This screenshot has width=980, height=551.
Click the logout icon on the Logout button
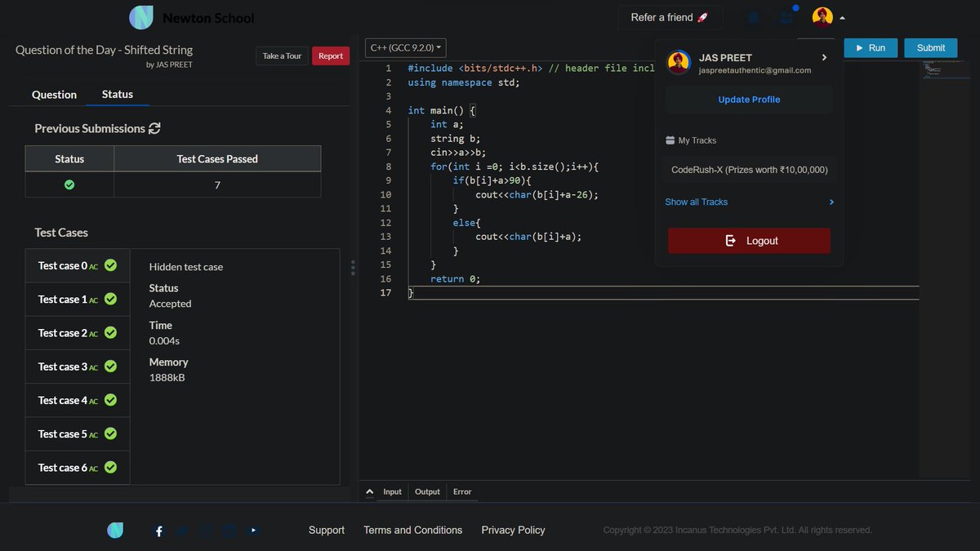[x=731, y=240]
